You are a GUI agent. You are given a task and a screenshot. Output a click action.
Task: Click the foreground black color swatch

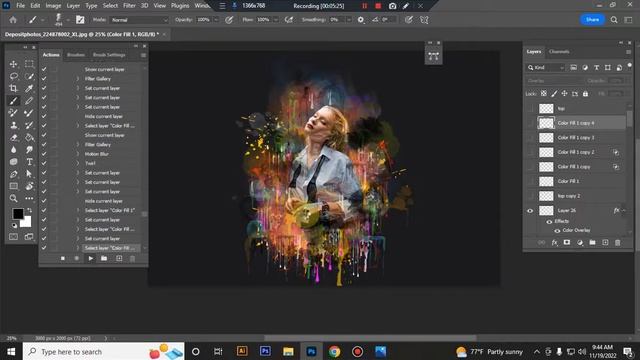click(18, 213)
